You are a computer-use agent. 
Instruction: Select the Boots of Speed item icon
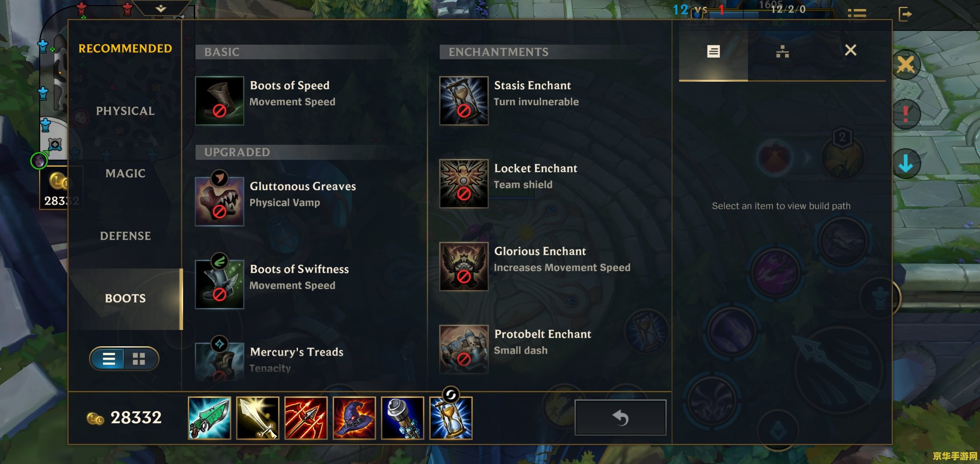coord(220,101)
